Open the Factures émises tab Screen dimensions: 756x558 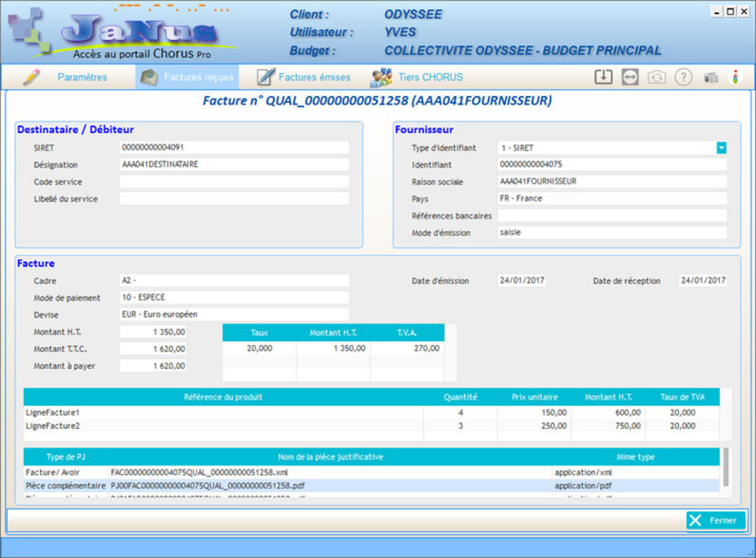[x=304, y=77]
